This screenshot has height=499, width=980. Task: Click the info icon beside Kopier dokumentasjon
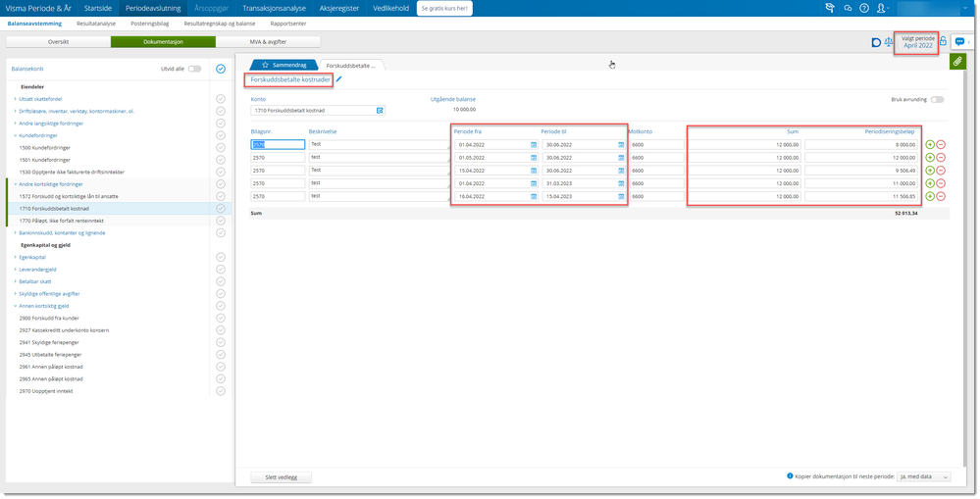[x=790, y=476]
